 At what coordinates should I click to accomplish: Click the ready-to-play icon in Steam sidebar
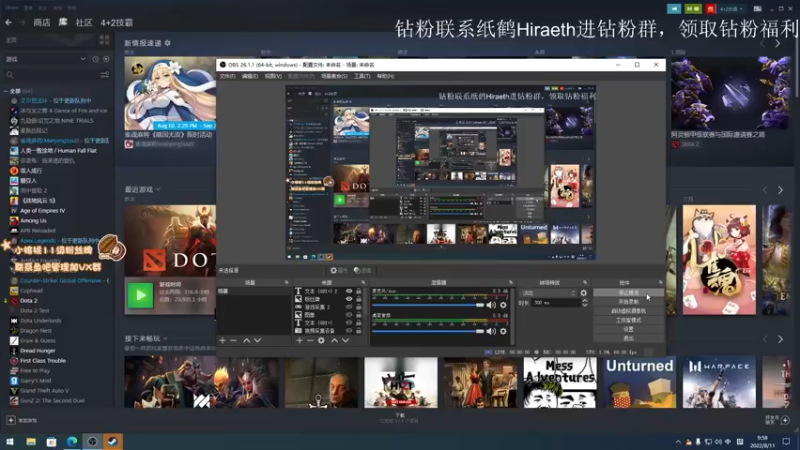tap(106, 59)
